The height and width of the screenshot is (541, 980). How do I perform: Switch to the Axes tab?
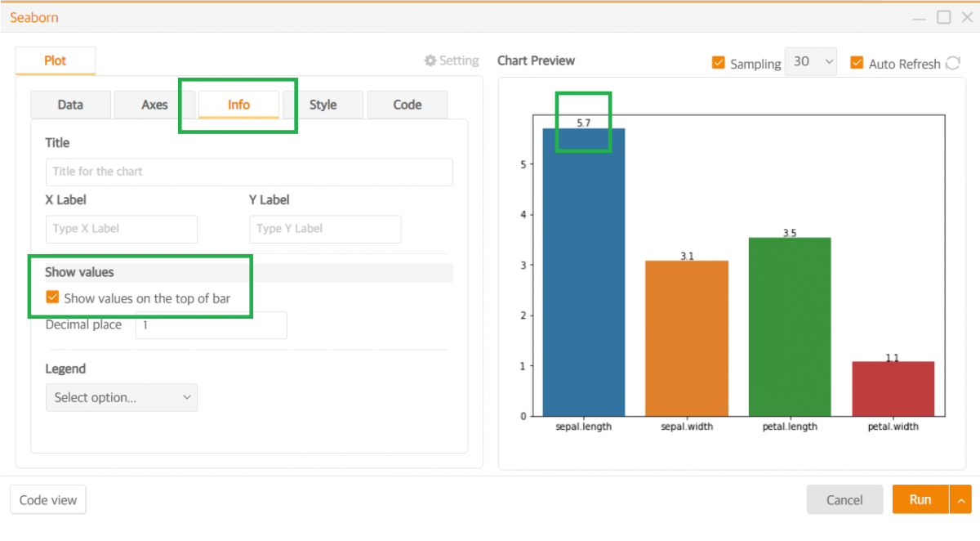click(x=154, y=105)
